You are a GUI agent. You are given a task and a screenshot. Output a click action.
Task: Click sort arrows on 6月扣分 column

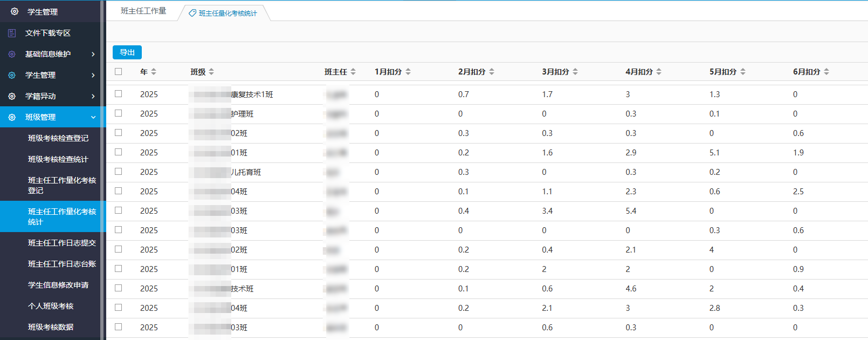point(826,72)
